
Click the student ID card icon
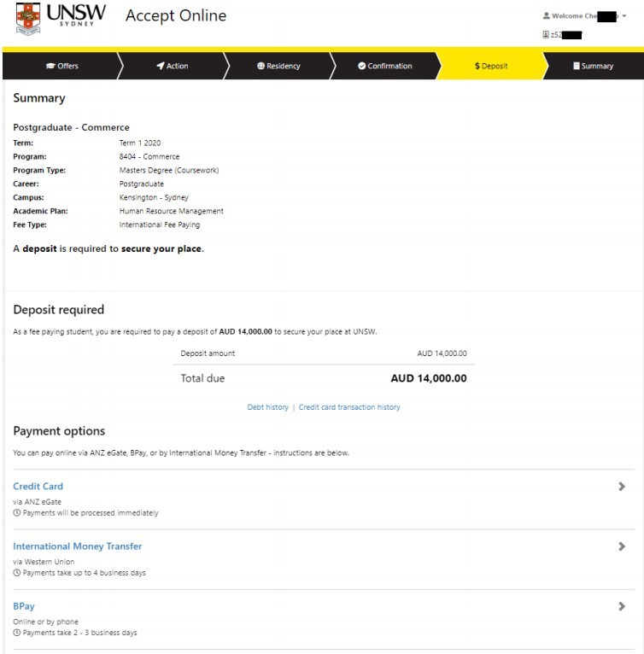tap(546, 35)
